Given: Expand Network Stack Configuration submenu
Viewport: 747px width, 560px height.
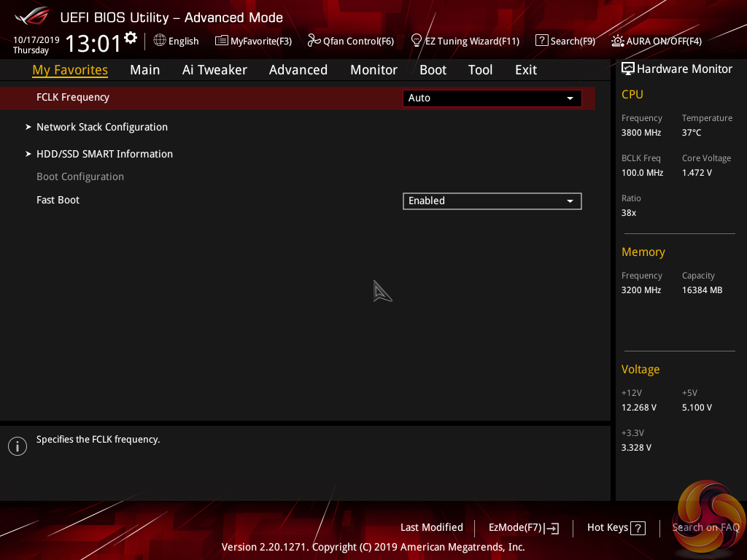Looking at the screenshot, I should [102, 127].
